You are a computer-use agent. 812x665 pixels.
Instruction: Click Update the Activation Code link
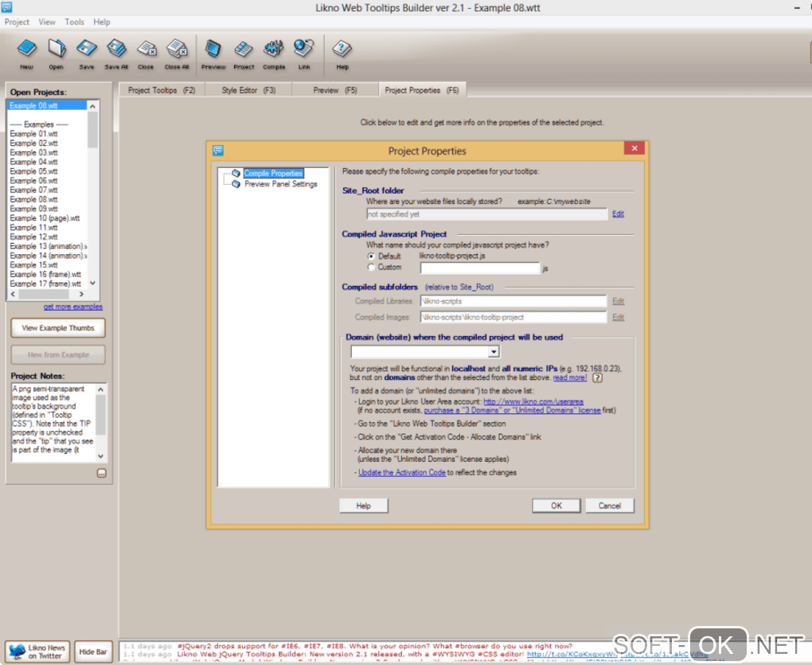coord(402,472)
